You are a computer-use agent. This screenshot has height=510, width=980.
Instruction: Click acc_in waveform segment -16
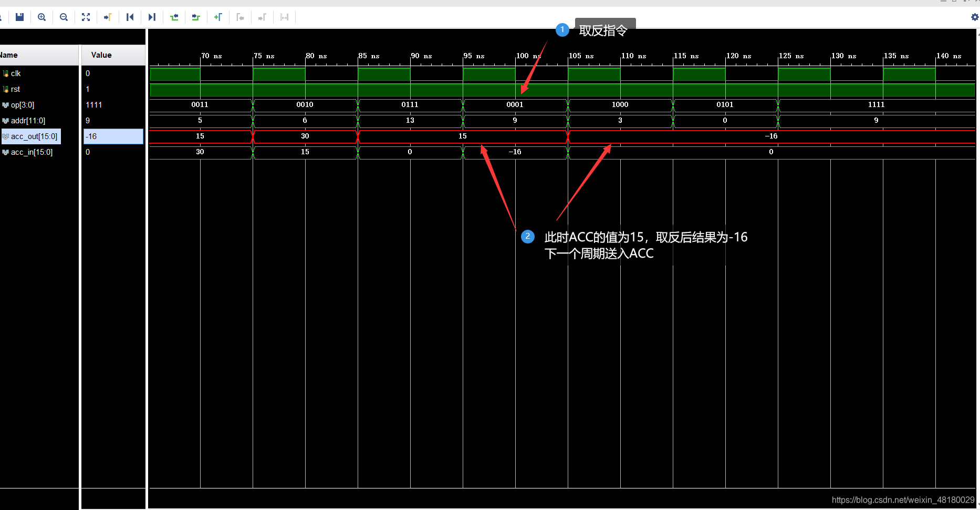[x=515, y=152]
